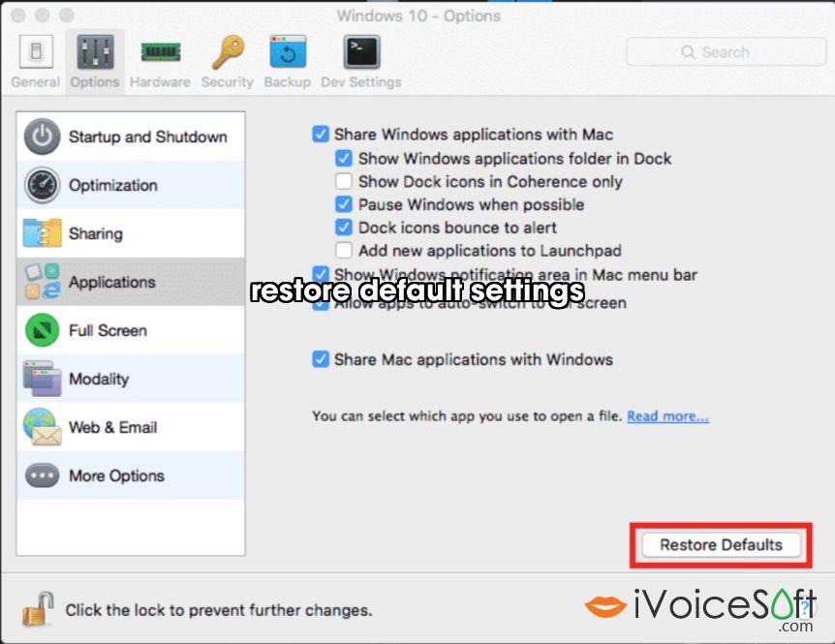Toggle Show Windows notification area checkbox
The height and width of the screenshot is (644, 835).
[x=321, y=274]
